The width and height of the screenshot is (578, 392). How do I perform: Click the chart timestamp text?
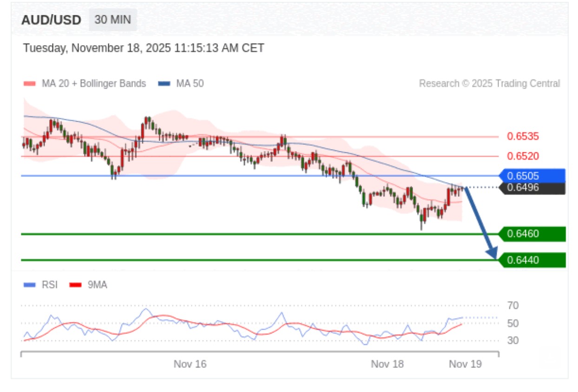(144, 48)
